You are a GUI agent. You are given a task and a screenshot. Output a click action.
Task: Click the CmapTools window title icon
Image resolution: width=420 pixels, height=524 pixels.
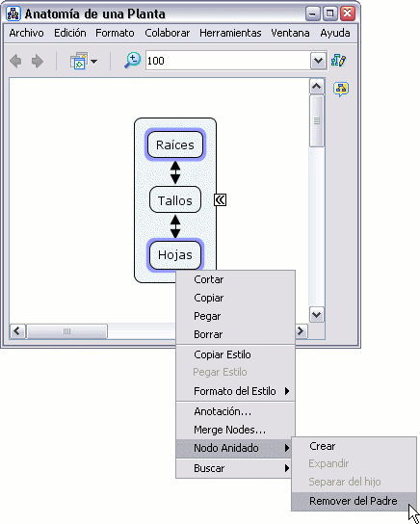pyautogui.click(x=13, y=13)
